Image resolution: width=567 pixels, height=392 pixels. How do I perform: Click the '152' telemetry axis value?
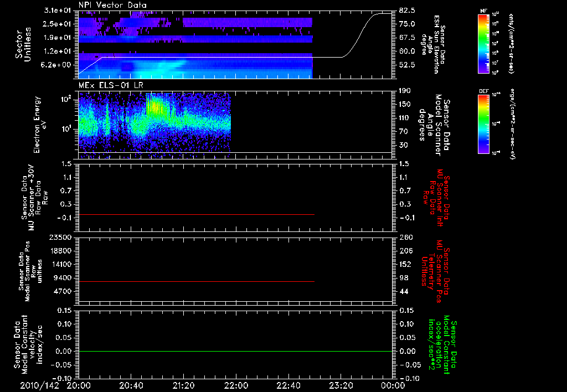(x=405, y=264)
